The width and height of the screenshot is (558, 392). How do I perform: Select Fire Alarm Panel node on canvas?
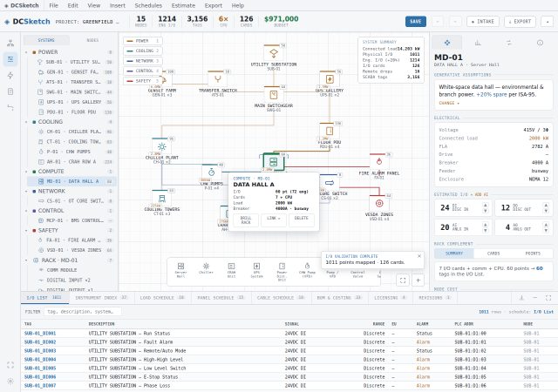click(x=379, y=162)
